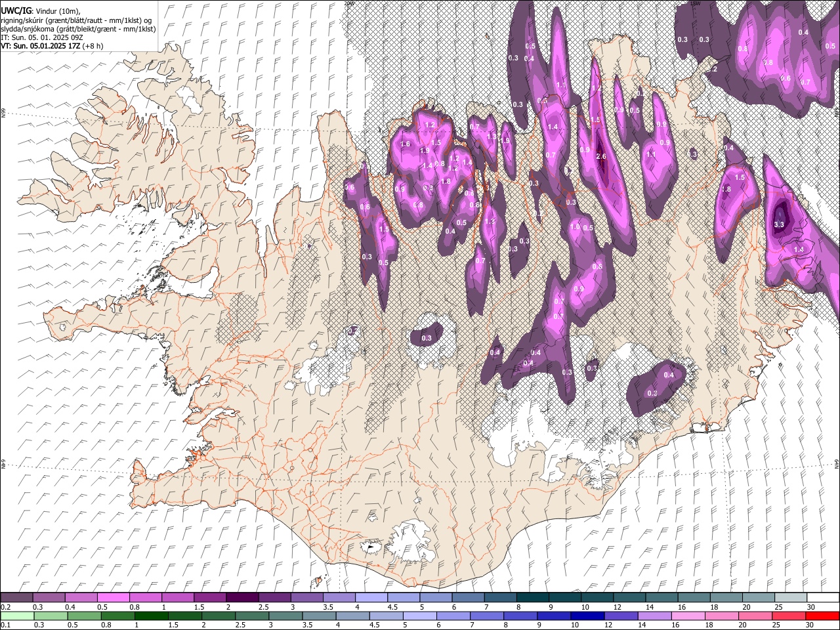The image size is (840, 630).
Task: Pick the darkest purple 2–2.5 upper legend swatch
Action: (x=241, y=598)
